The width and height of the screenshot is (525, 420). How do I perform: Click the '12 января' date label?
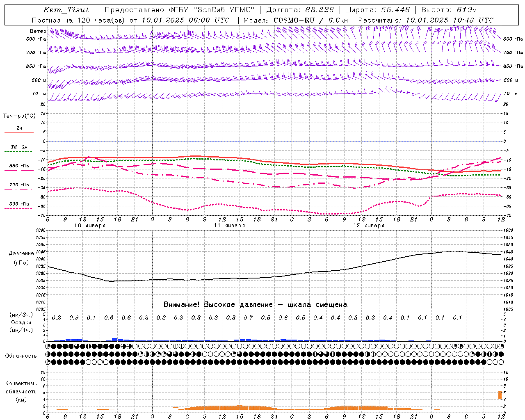(x=369, y=226)
